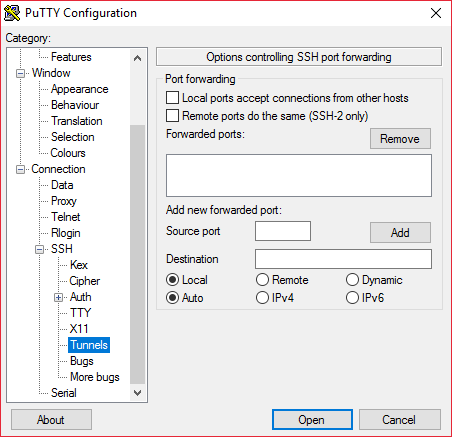Viewport: 452px width, 437px height.
Task: Select the IPv4 radio button
Action: click(x=262, y=298)
